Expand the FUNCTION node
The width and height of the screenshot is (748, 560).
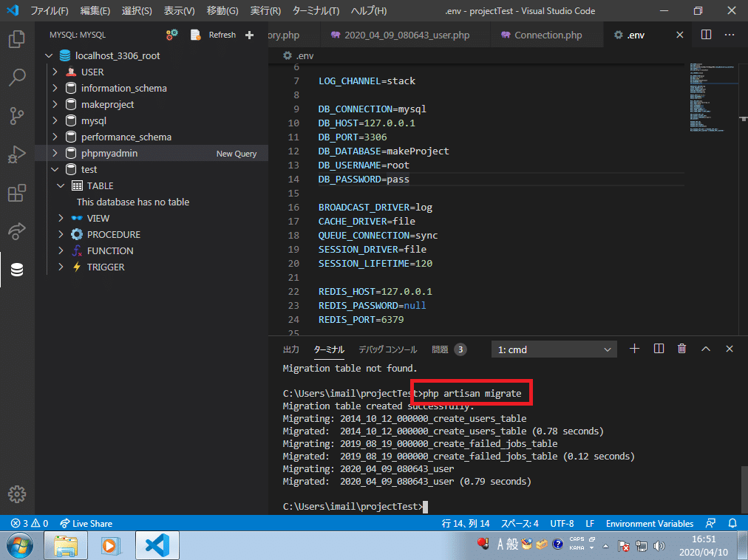(61, 250)
